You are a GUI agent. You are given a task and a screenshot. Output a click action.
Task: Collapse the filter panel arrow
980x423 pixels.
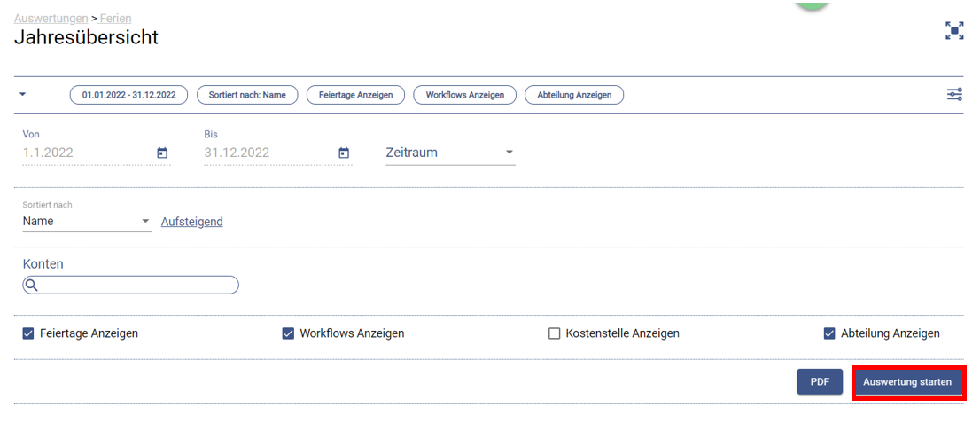point(23,95)
